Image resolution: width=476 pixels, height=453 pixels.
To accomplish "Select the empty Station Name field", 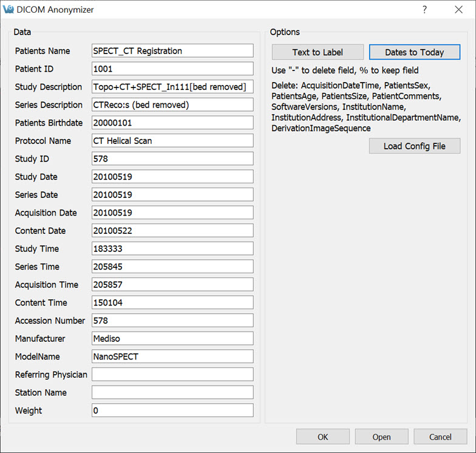I will coord(172,392).
